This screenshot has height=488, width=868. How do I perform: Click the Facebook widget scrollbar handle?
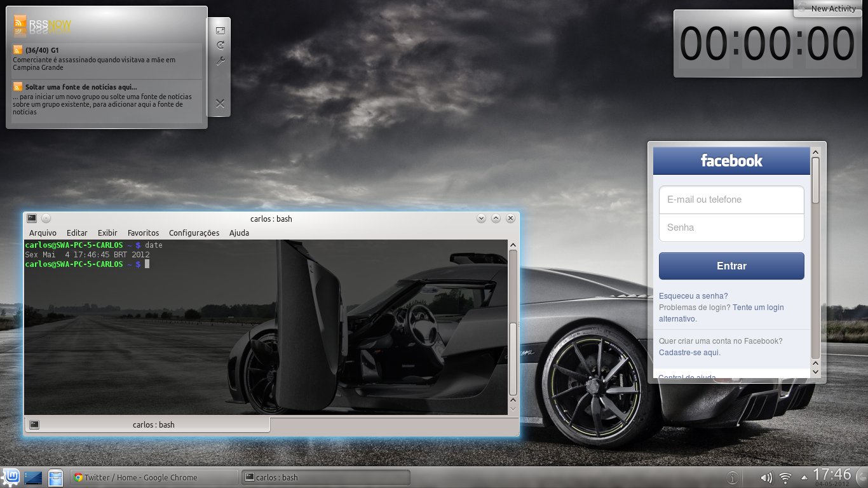pyautogui.click(x=816, y=180)
